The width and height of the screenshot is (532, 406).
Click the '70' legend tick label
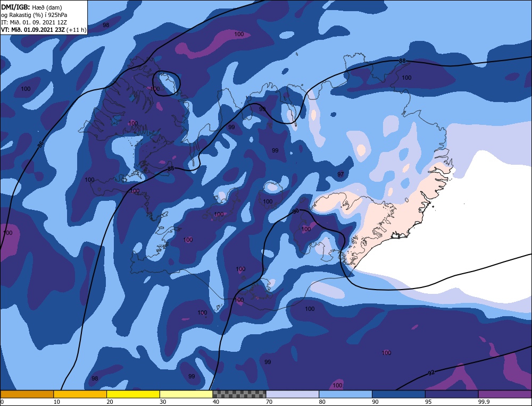click(269, 402)
